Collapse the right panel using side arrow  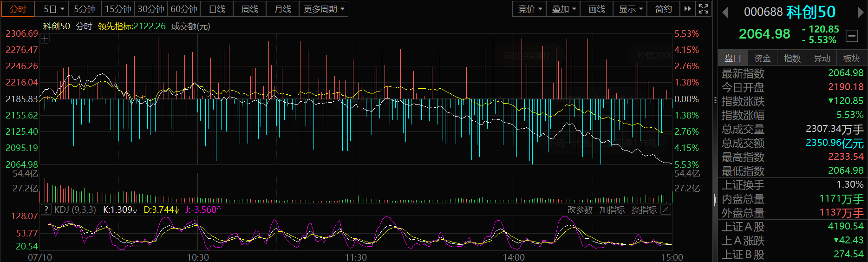tap(715, 200)
